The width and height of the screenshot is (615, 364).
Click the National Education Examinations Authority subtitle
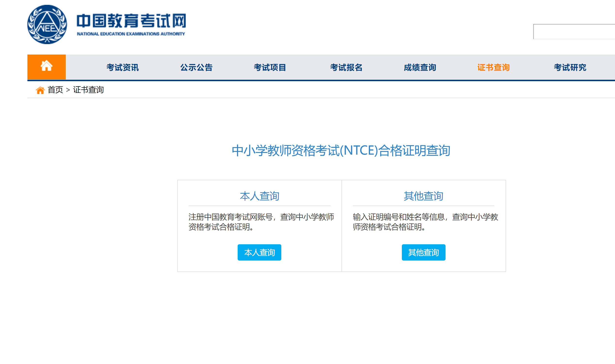click(x=131, y=34)
